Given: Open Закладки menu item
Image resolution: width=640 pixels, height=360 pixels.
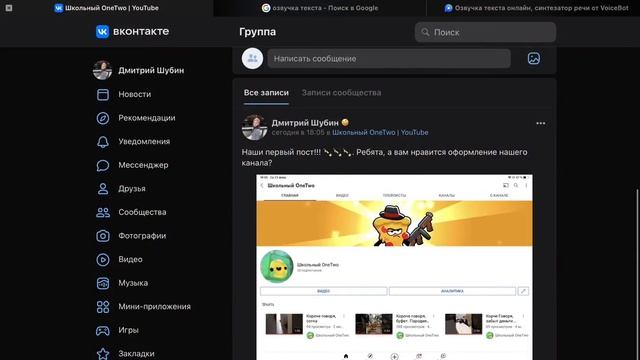Looking at the screenshot, I should (136, 353).
